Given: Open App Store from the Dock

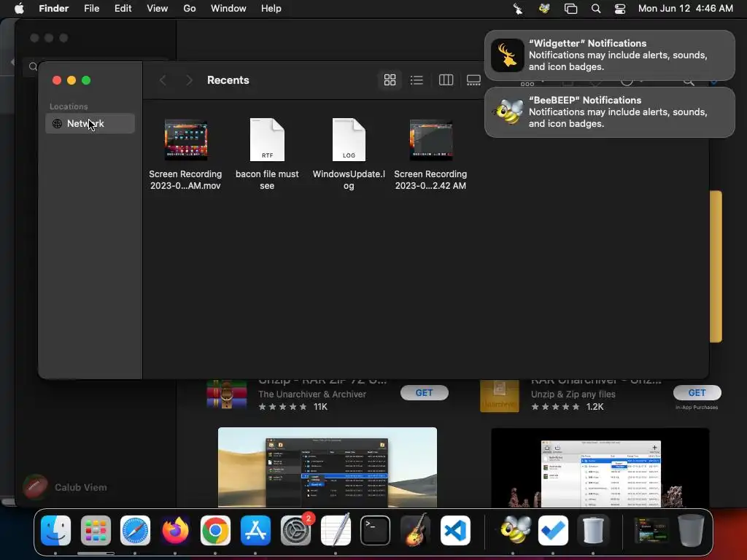Looking at the screenshot, I should [x=255, y=531].
